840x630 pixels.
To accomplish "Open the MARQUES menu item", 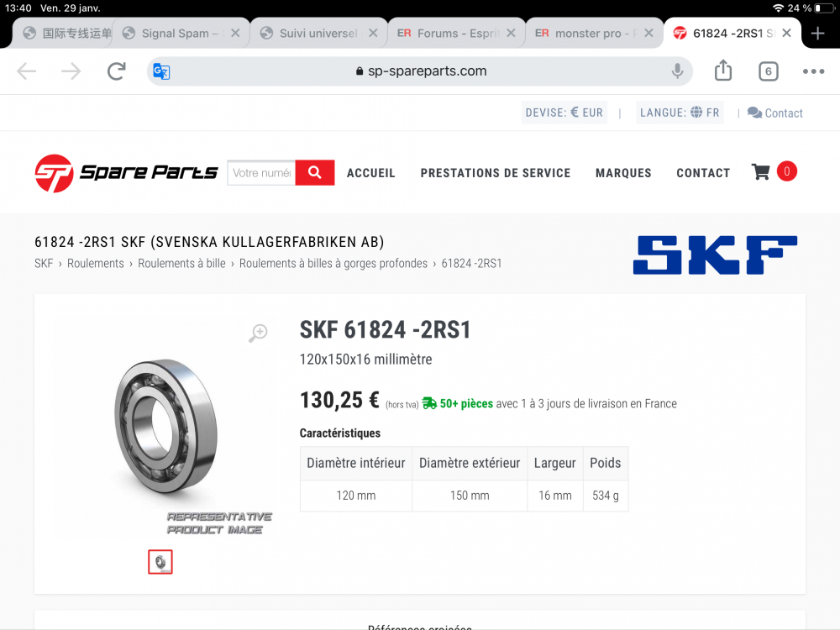I will point(623,173).
